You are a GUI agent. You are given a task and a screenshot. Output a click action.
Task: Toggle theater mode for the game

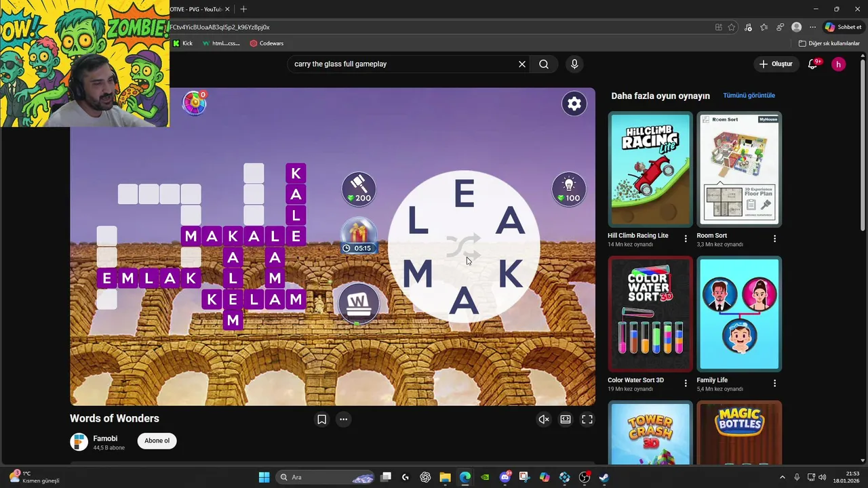click(x=566, y=420)
